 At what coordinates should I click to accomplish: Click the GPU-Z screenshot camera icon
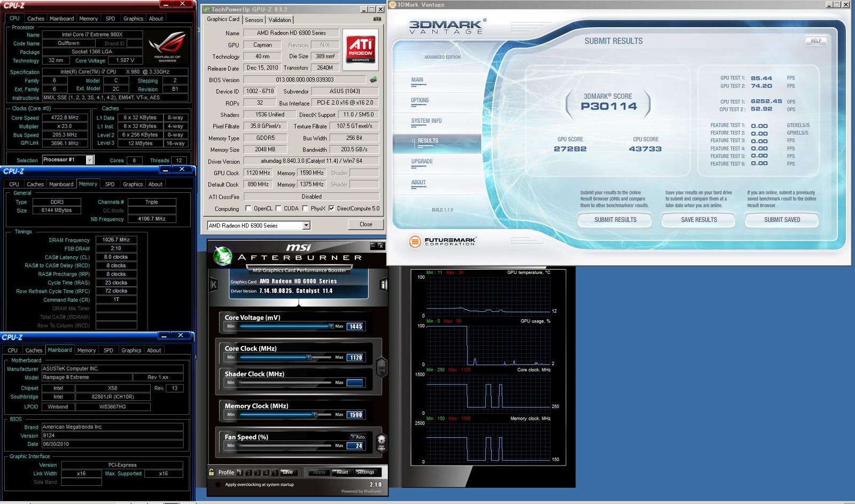377,19
